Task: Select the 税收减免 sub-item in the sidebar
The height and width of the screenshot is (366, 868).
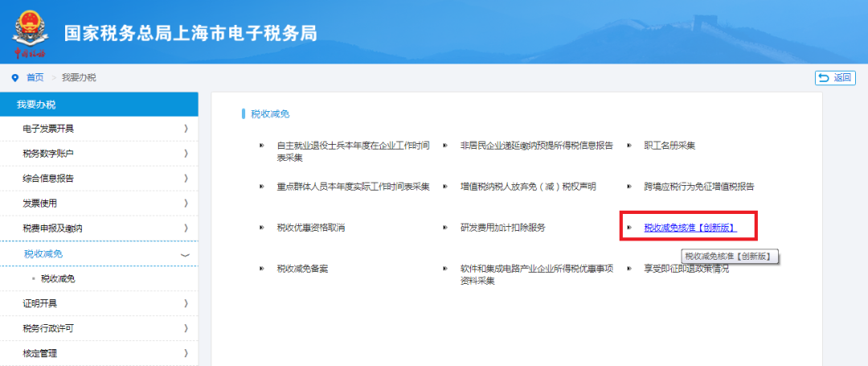Action: point(63,279)
